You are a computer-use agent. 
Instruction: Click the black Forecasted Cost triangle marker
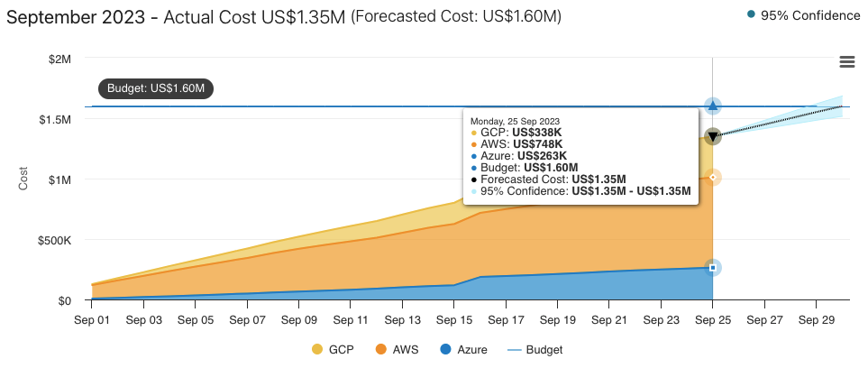(712, 136)
